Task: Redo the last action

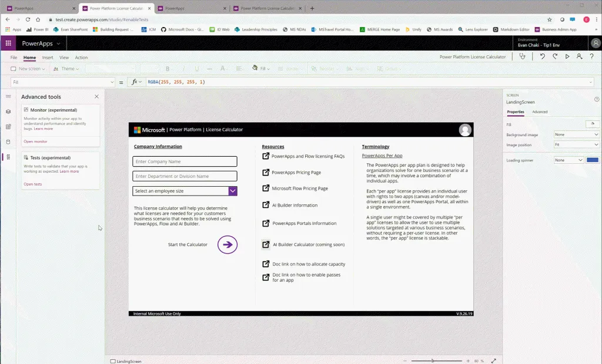Action: click(555, 56)
